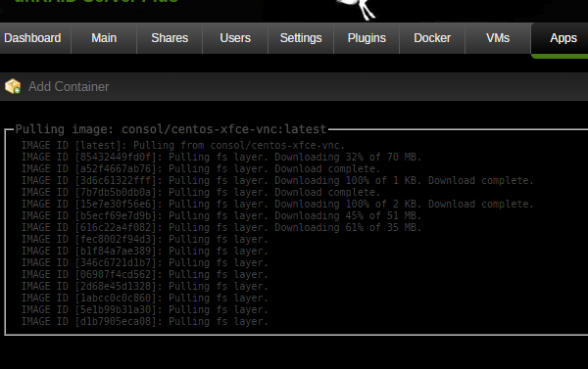Click the Add Container box icon
Viewport: 588px width, 369px height.
[x=13, y=86]
